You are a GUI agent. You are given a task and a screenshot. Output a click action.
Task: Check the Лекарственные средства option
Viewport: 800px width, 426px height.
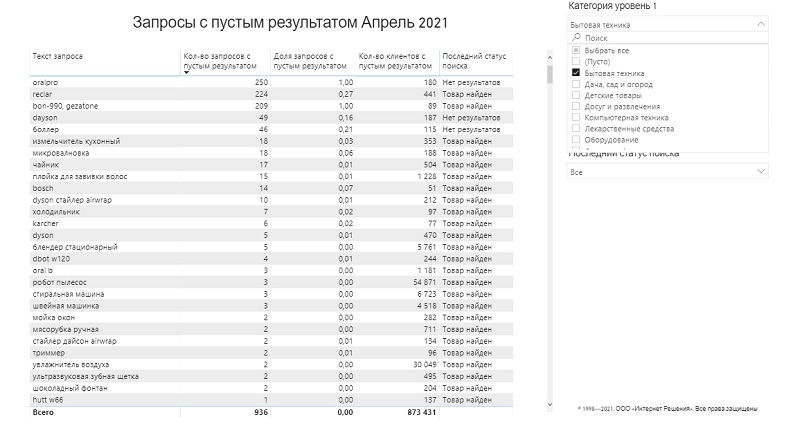[x=576, y=128]
